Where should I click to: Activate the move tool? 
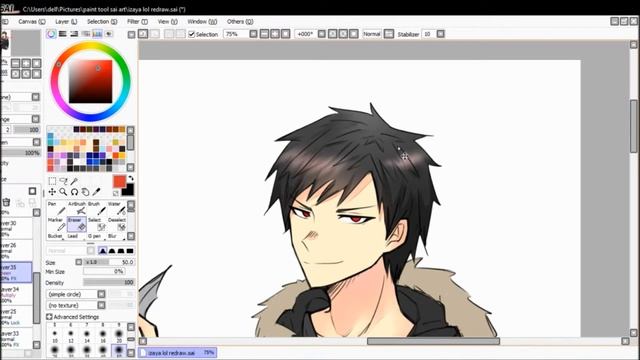tap(52, 192)
